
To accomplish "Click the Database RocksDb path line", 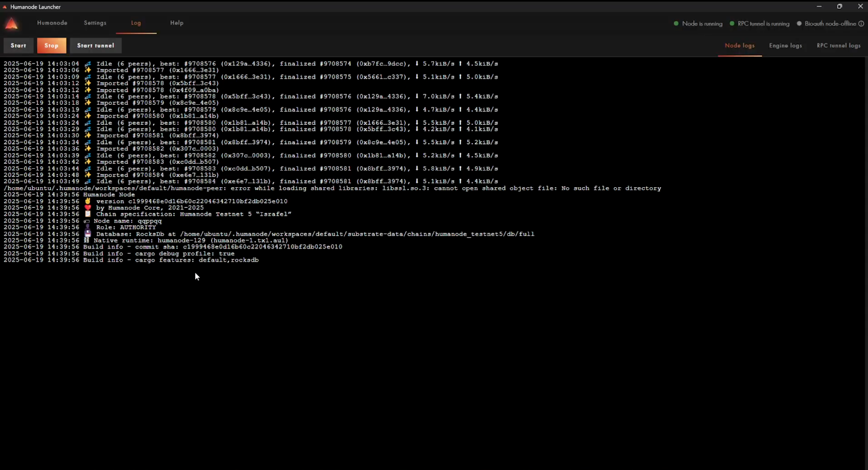I will 269,234.
